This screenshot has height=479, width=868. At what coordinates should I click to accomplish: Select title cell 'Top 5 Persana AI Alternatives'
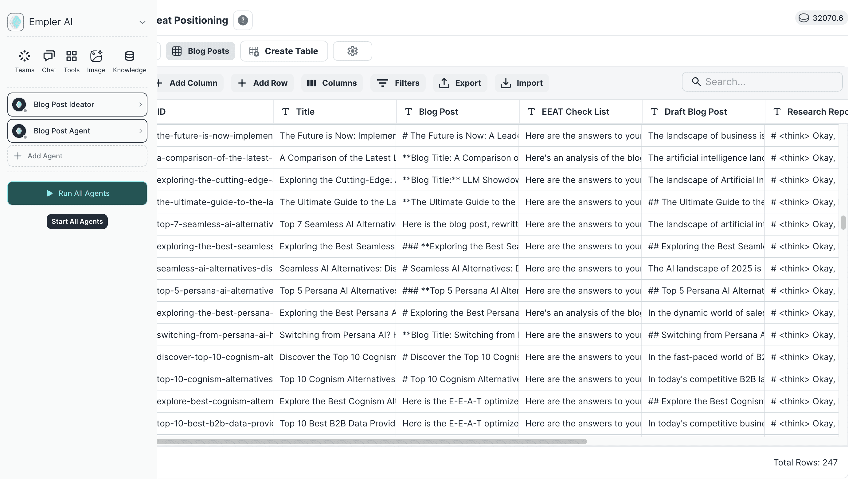click(x=334, y=291)
